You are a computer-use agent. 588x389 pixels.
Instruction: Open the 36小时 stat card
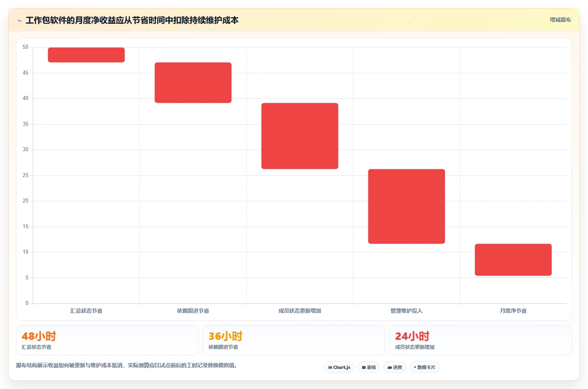pos(294,340)
